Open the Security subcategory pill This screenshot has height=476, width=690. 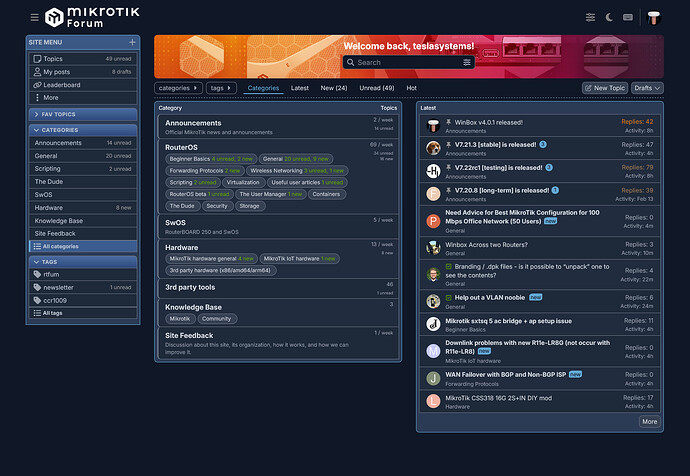tap(217, 206)
